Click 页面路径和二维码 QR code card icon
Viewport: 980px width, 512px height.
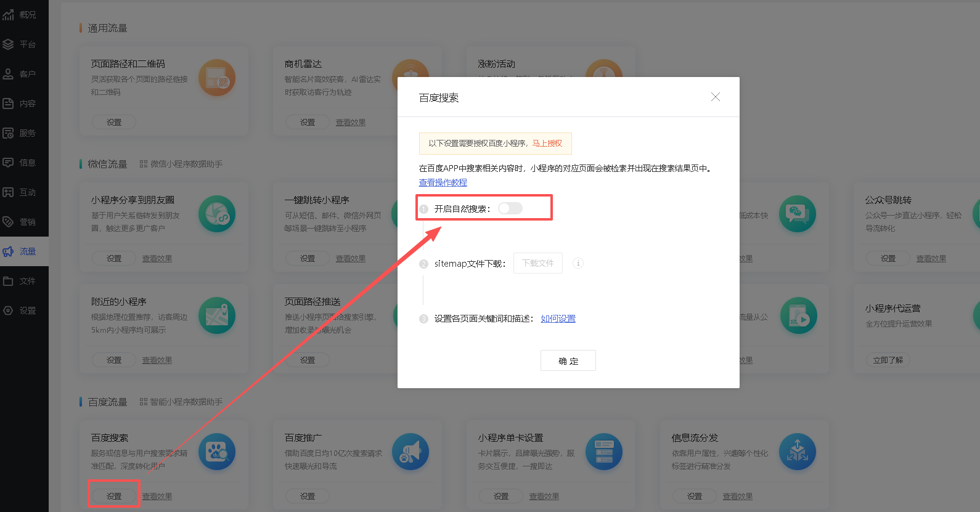[217, 78]
